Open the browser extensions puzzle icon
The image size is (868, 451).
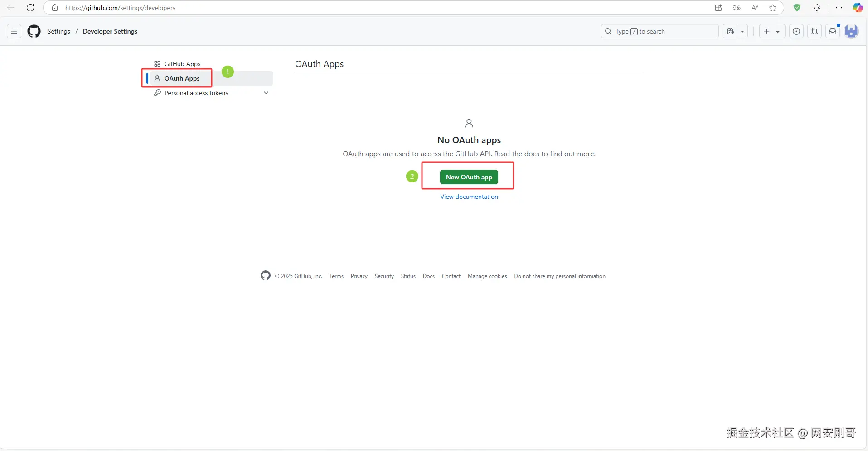[x=817, y=8]
